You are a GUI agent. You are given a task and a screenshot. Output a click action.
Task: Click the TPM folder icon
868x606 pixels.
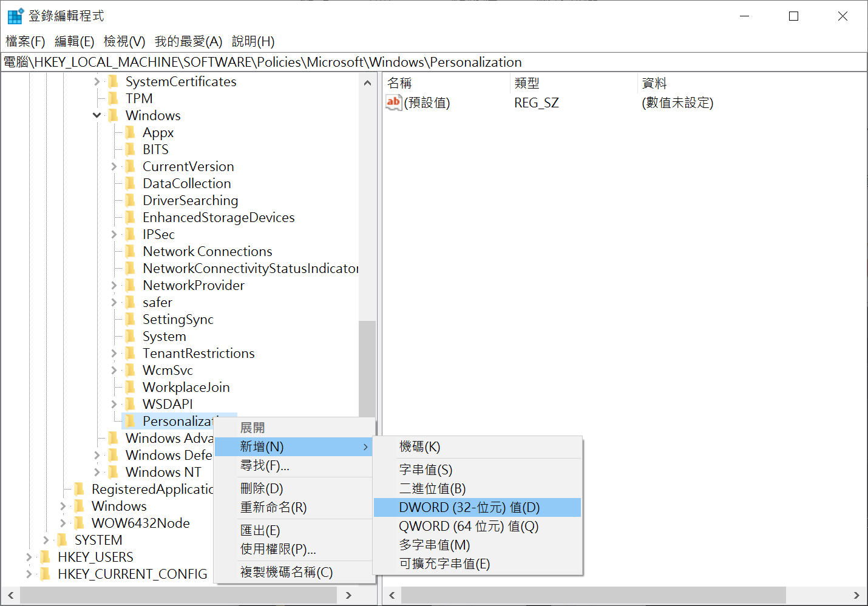click(x=114, y=98)
